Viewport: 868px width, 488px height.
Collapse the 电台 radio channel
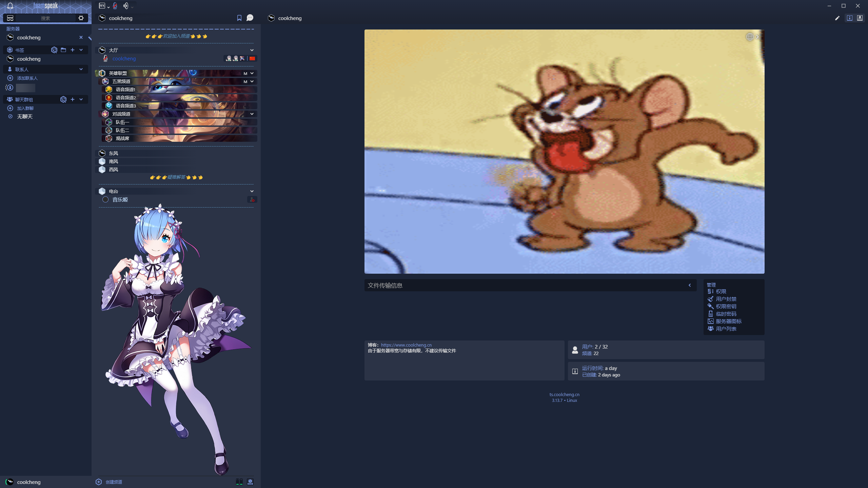click(x=252, y=191)
